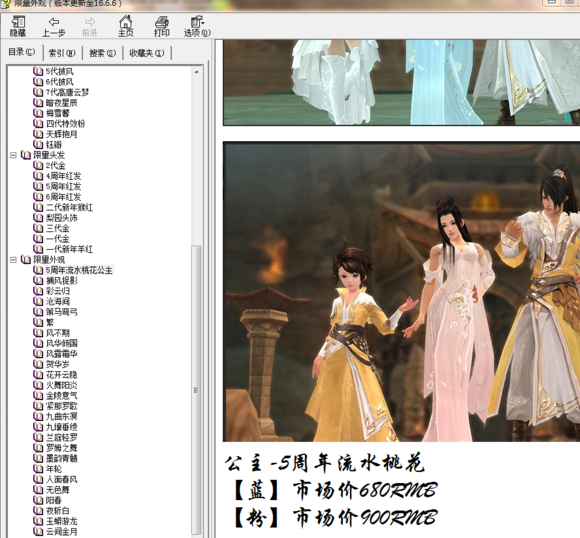Click the book icon beside 限量头发
580x538 pixels.
(26, 155)
